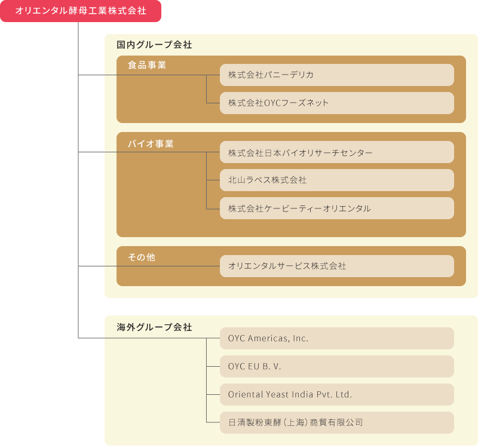Click the その他 category label

[x=142, y=257]
